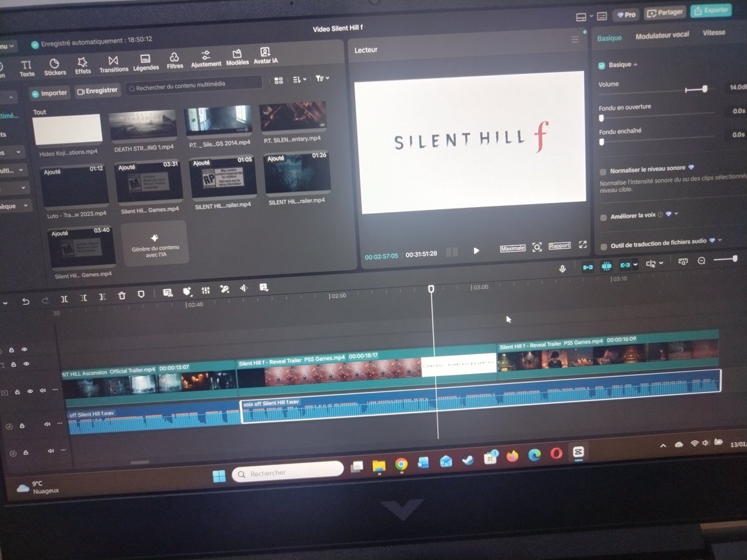Screen dimensions: 747x560
Task: Switch media library to grid view icon
Action: [279, 80]
